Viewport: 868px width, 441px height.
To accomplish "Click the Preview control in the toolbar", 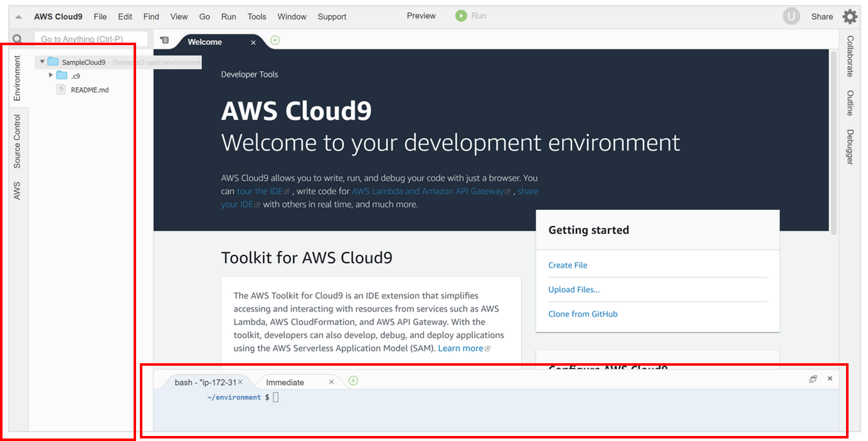I will click(421, 16).
